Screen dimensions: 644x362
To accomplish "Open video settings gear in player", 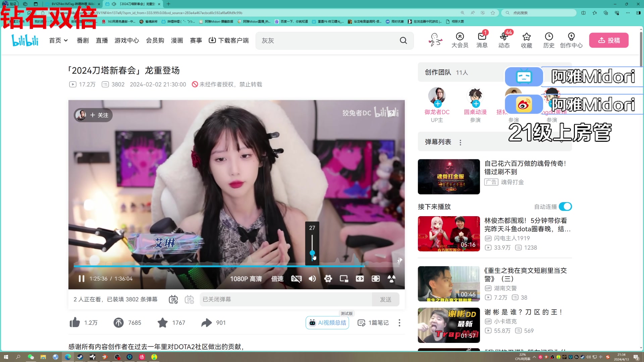I will point(328,279).
